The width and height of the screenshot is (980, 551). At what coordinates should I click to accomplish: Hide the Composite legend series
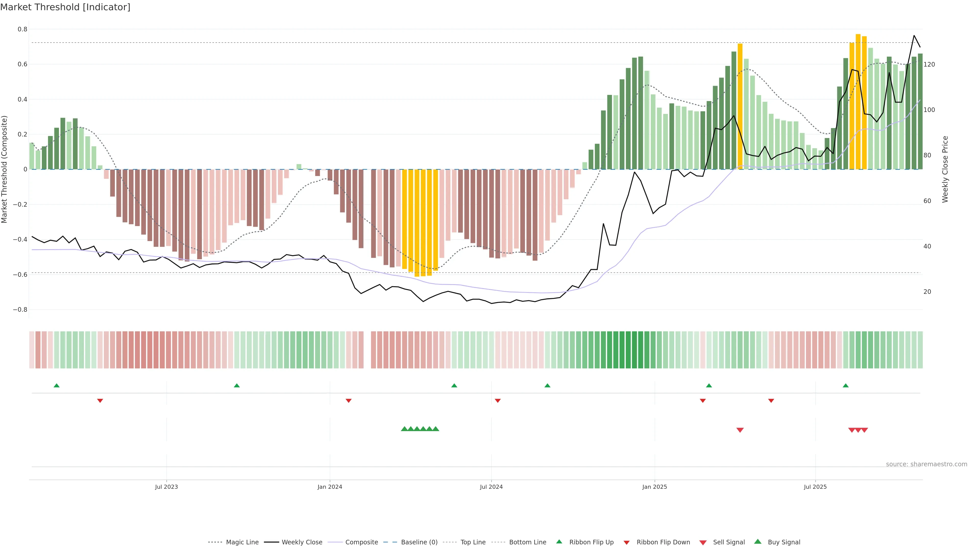(x=361, y=542)
